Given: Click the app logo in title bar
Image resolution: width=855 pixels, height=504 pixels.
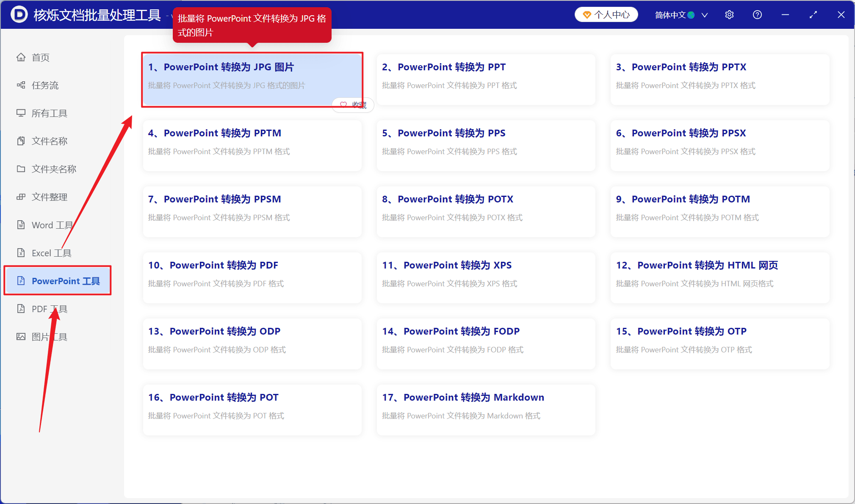Looking at the screenshot, I should [19, 15].
